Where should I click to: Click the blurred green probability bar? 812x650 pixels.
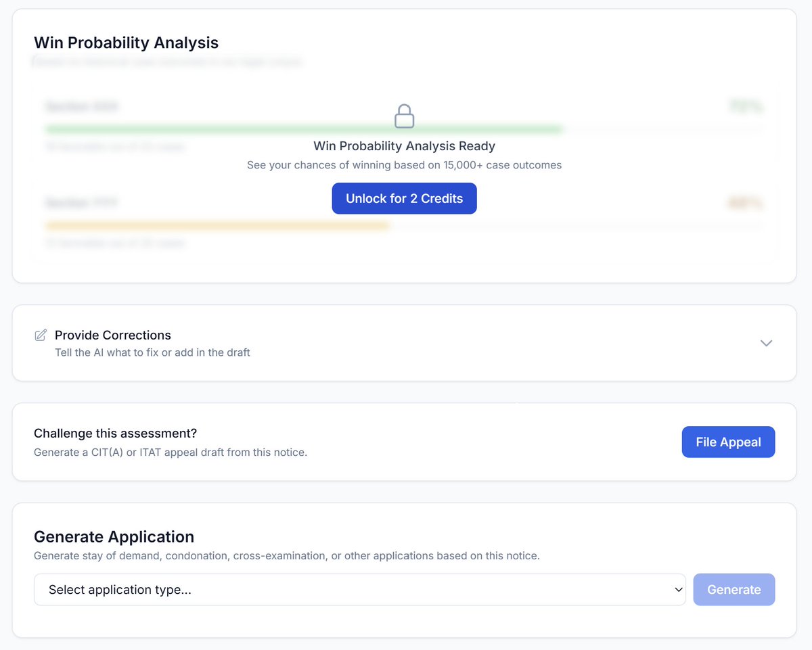(303, 129)
